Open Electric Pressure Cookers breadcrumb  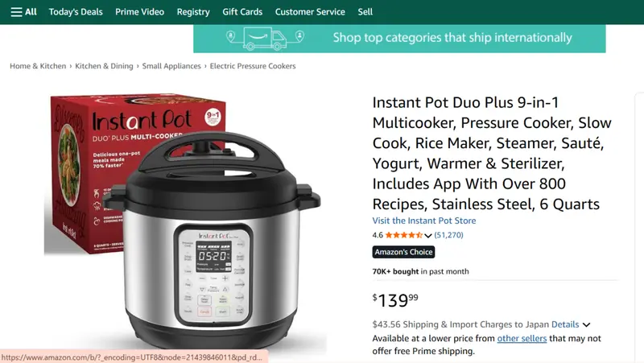(x=253, y=66)
